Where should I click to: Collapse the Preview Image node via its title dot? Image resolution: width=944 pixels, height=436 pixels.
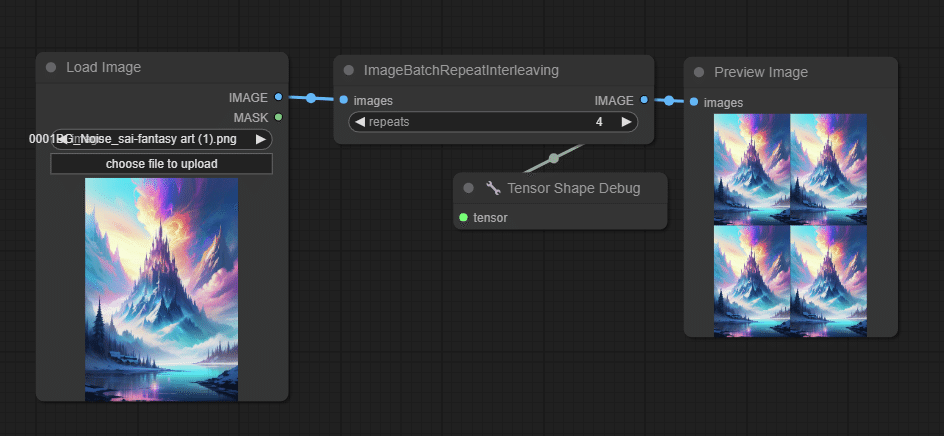click(x=699, y=72)
